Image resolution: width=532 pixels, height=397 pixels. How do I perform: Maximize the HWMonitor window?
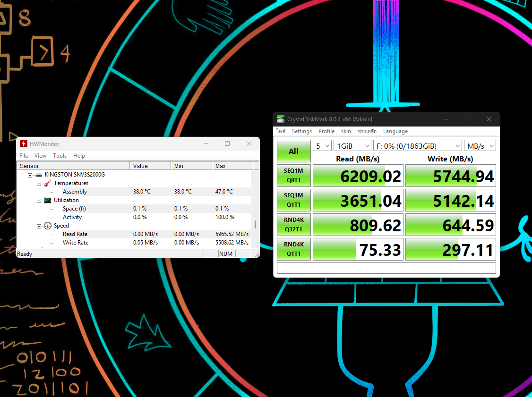coord(227,144)
